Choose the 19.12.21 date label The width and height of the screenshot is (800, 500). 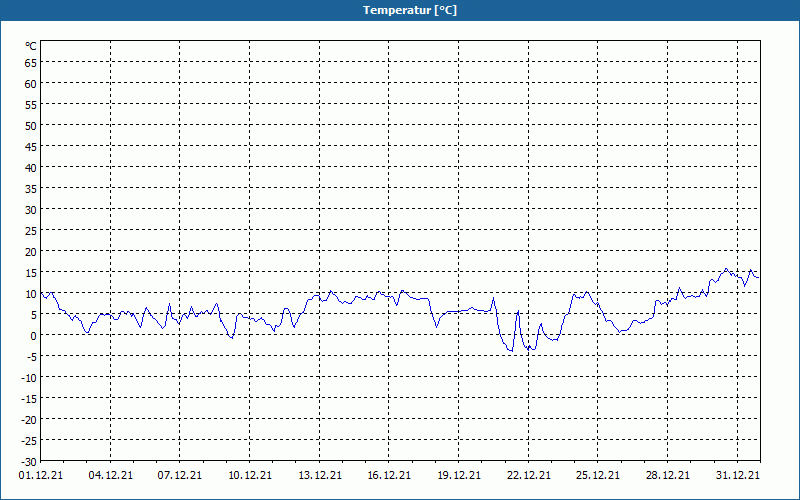coord(459,476)
